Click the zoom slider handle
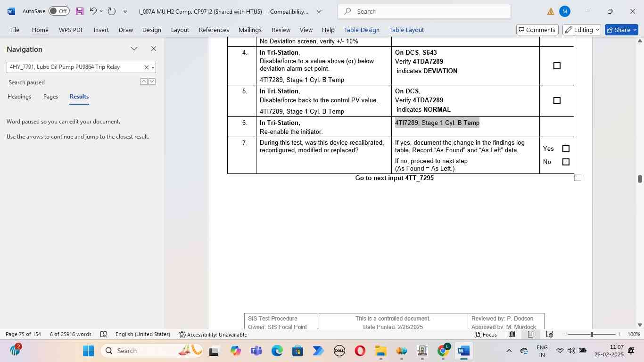644x362 pixels. tap(592, 334)
